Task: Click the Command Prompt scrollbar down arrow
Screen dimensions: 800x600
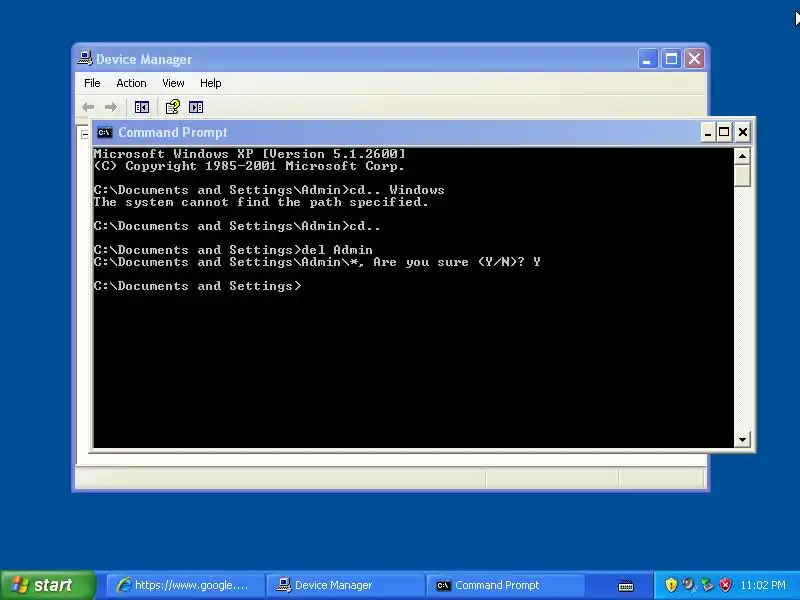Action: click(742, 439)
